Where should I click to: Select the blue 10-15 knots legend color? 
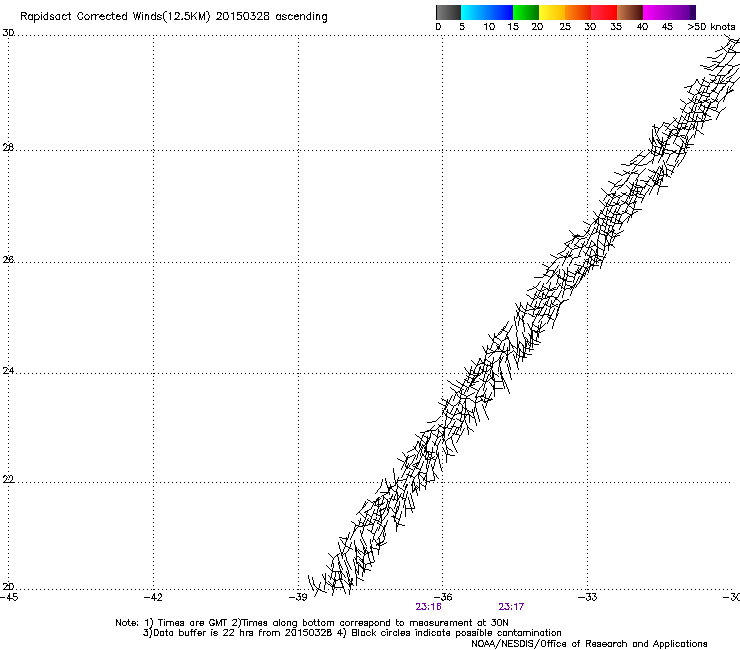point(500,12)
